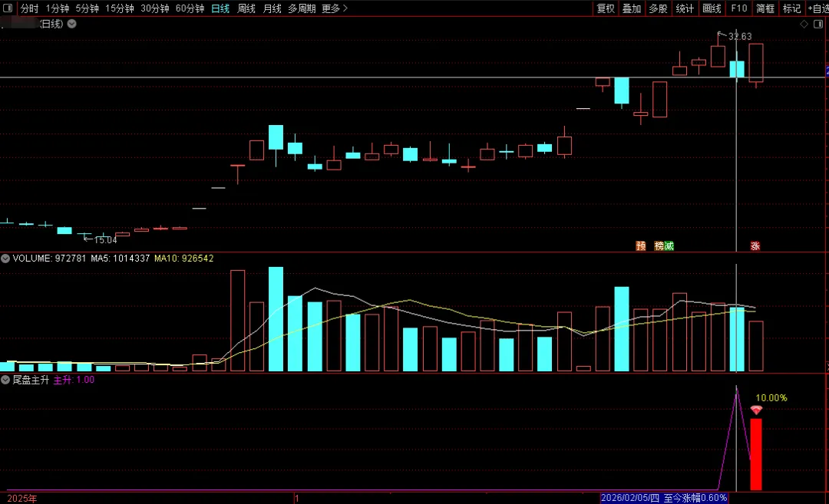Click the tallest cyan volume bar
Image resolution: width=829 pixels, height=504 pixels.
(276, 319)
